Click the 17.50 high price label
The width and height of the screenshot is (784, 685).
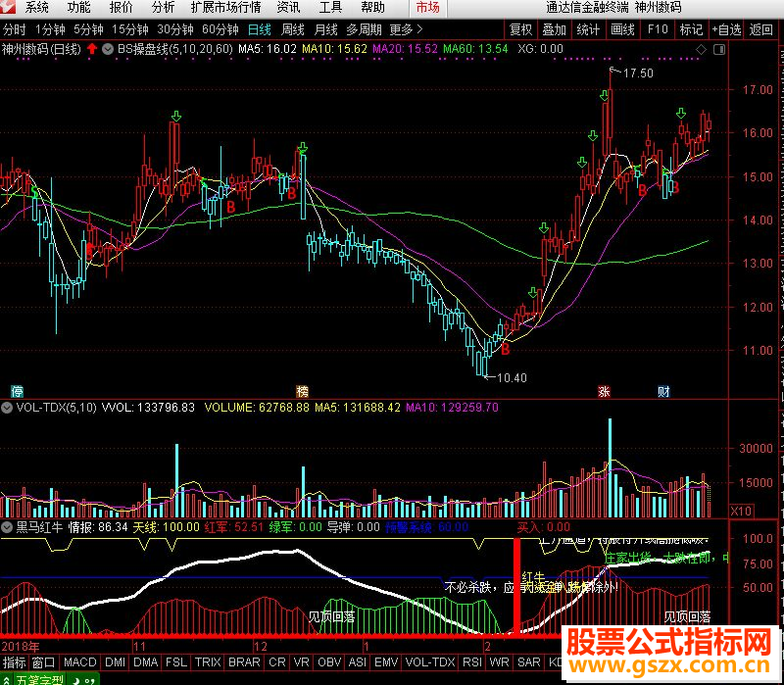click(639, 73)
